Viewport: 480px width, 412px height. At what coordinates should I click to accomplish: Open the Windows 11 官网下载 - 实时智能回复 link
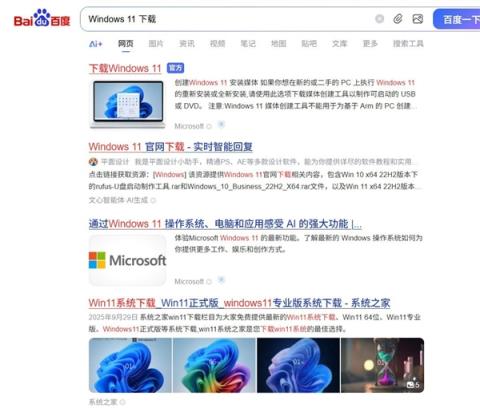point(171,147)
